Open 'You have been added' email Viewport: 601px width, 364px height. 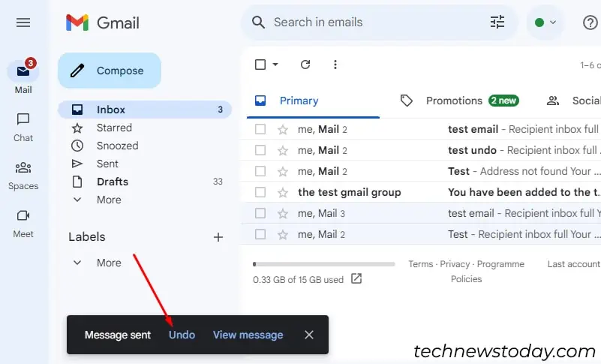(524, 192)
